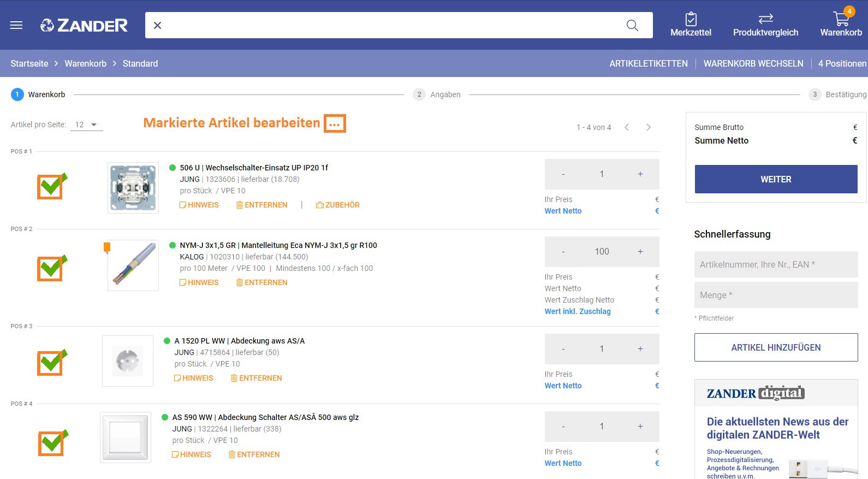
Task: Decrease quantity of NYM-J Mantelleitung
Action: click(x=563, y=252)
